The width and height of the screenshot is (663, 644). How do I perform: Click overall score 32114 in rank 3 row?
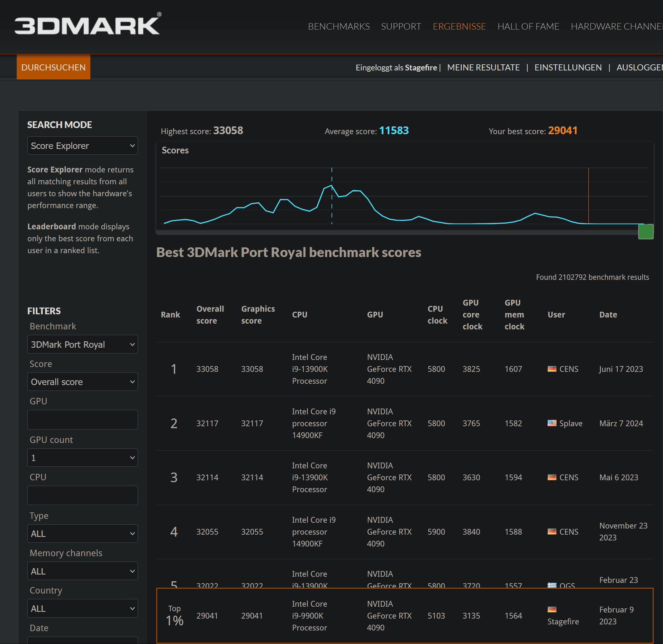pos(207,477)
